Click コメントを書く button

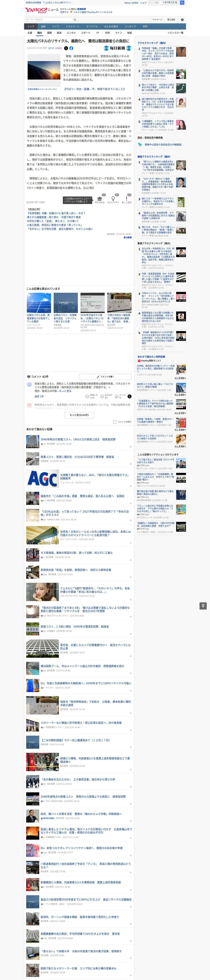coord(105,377)
